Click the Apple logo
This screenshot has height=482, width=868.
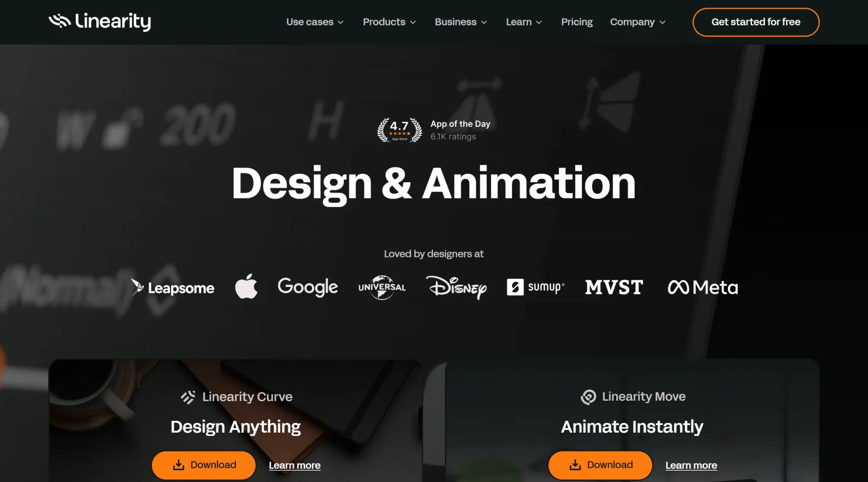click(x=246, y=286)
